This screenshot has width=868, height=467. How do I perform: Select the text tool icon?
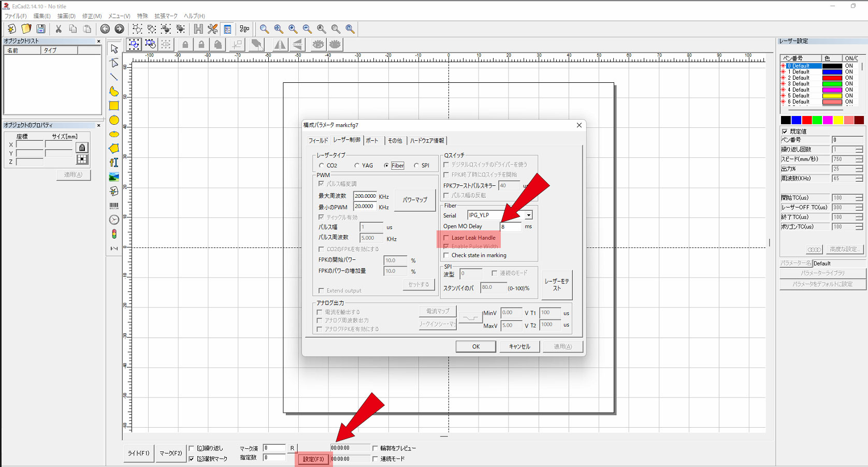click(x=114, y=162)
